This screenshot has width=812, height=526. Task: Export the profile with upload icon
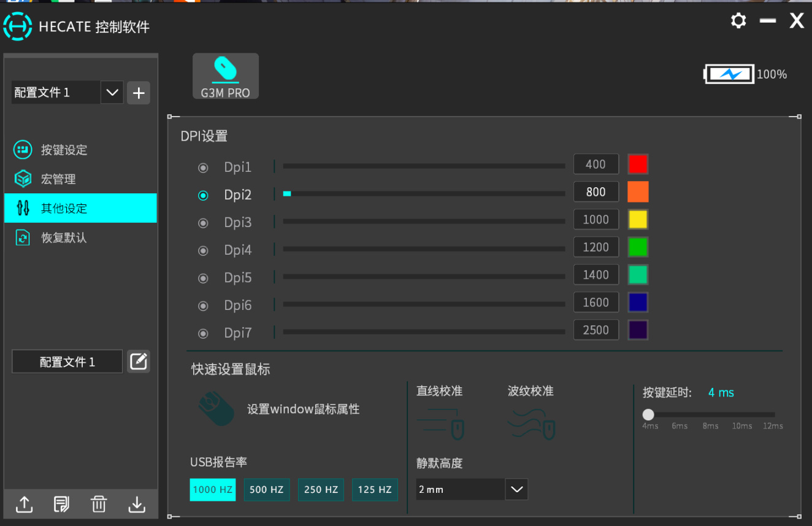pos(24,505)
